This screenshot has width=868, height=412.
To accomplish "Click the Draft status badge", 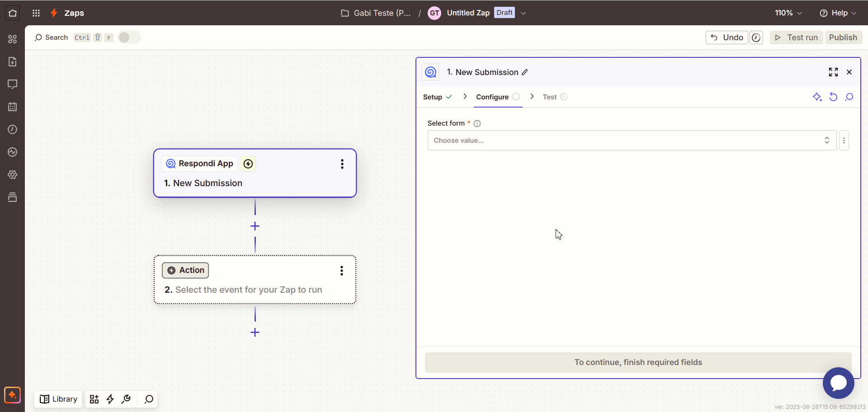I will click(505, 13).
